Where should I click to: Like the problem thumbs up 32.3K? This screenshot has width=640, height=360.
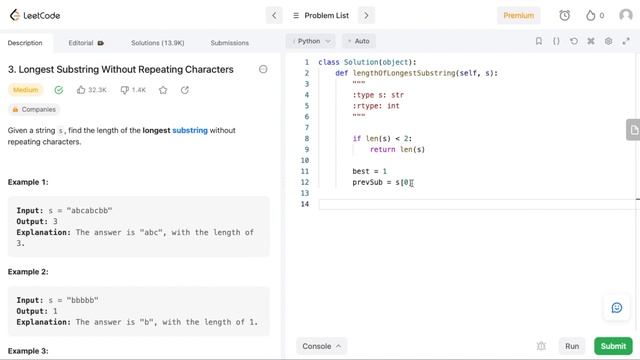(x=91, y=90)
